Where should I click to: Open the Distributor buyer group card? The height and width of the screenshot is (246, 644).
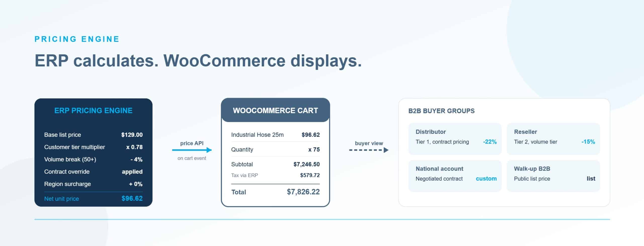[x=455, y=139]
